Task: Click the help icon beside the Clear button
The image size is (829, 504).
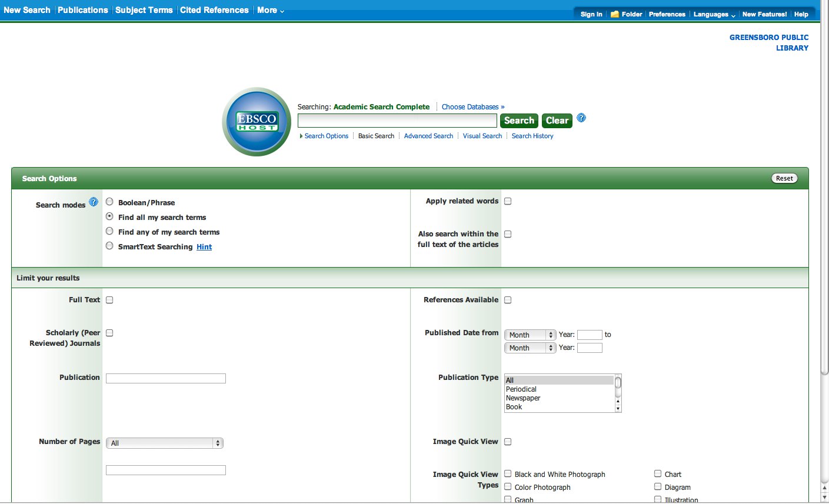Action: (581, 118)
